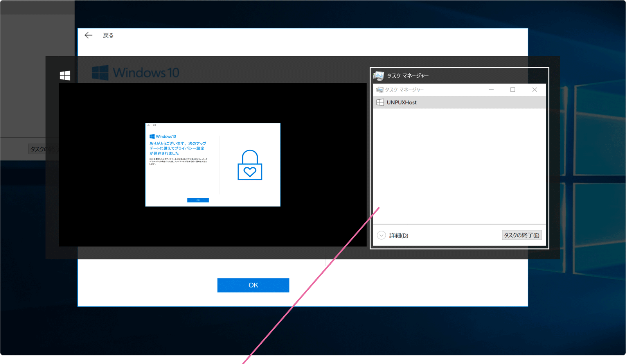Click the Task Manager title bar icon

tap(380, 90)
